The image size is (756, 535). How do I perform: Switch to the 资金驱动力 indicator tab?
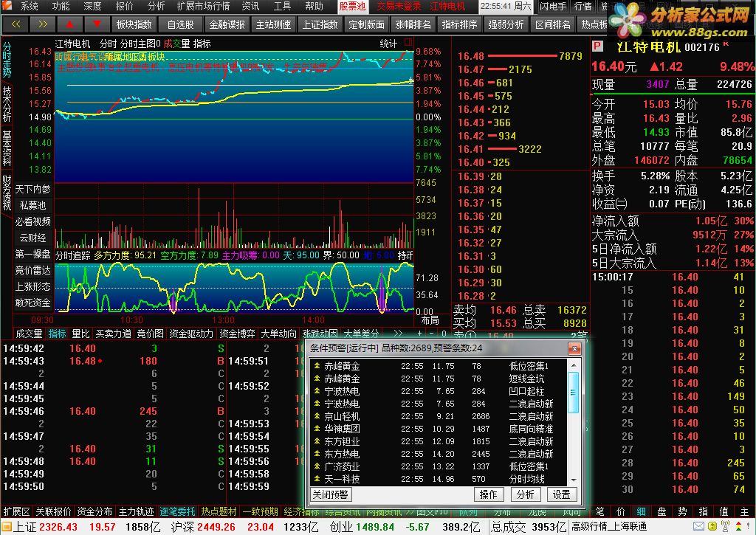(x=191, y=334)
